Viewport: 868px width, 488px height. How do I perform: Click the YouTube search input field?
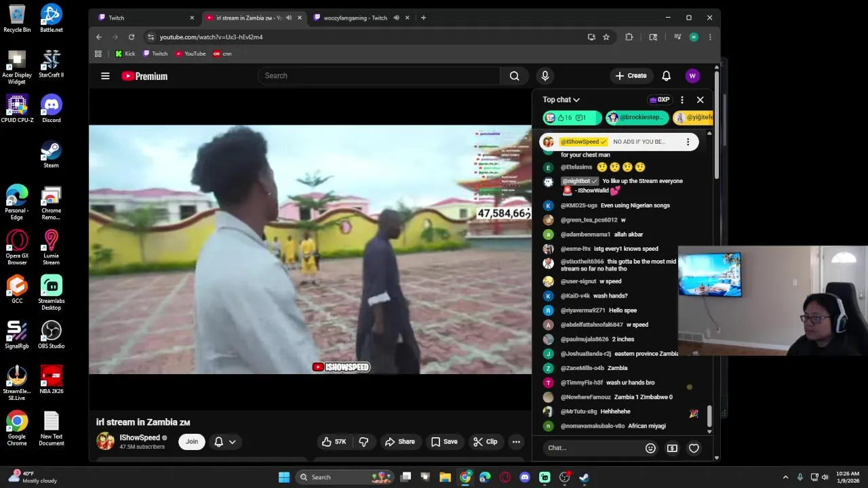(x=379, y=76)
